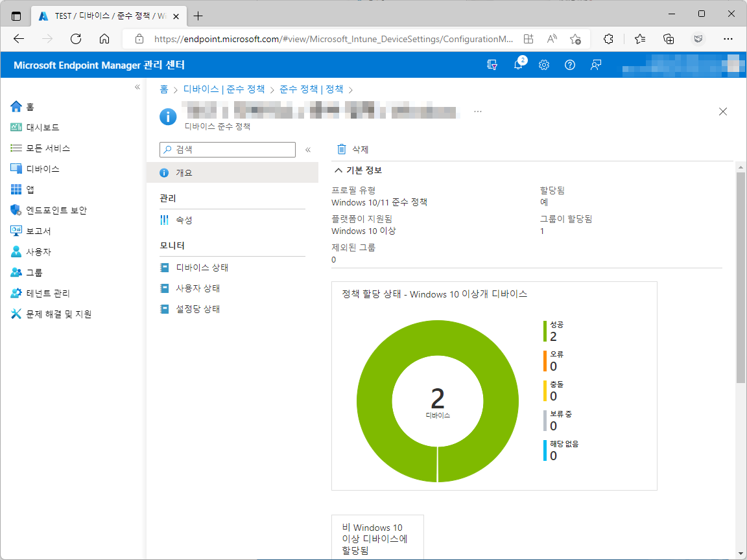747x560 pixels.
Task: Open portal settings gear
Action: point(544,65)
